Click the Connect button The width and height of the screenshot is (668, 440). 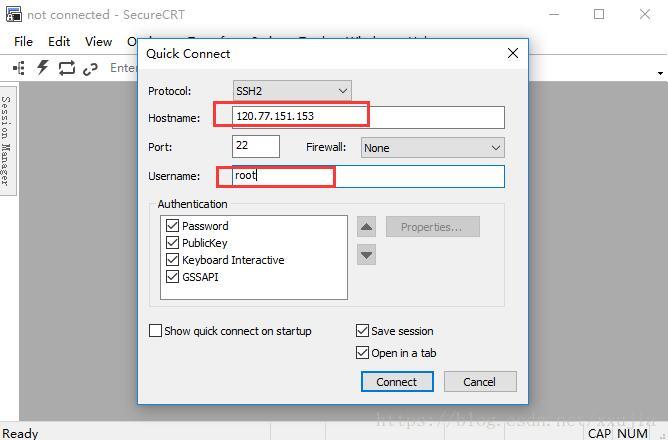click(397, 382)
